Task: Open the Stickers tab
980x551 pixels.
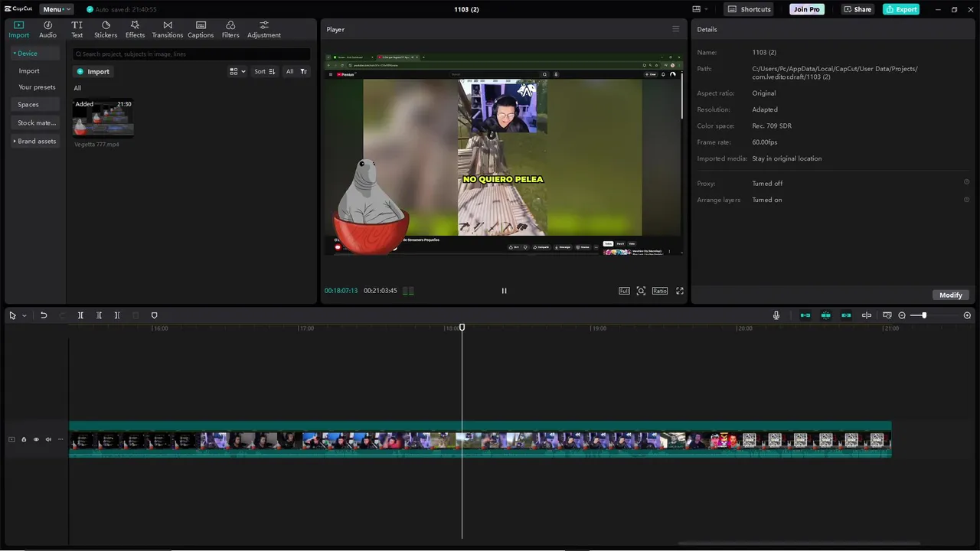Action: 106,29
